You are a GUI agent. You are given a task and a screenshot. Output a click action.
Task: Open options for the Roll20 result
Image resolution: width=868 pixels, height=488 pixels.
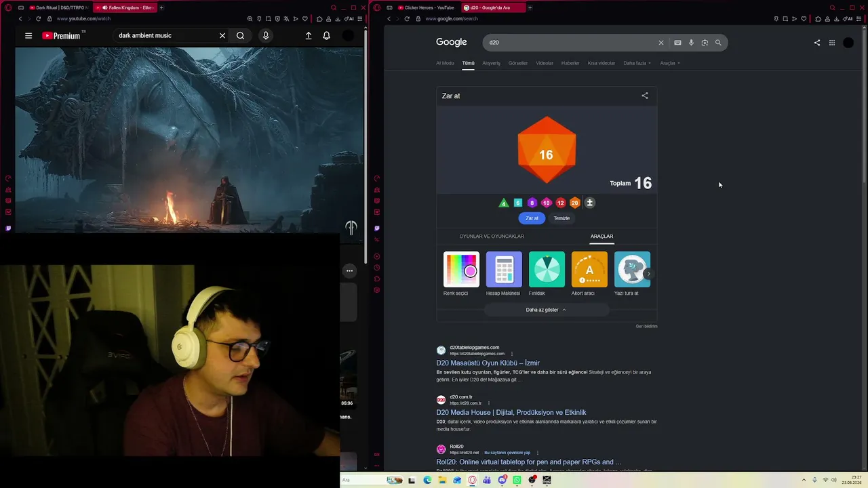538,453
